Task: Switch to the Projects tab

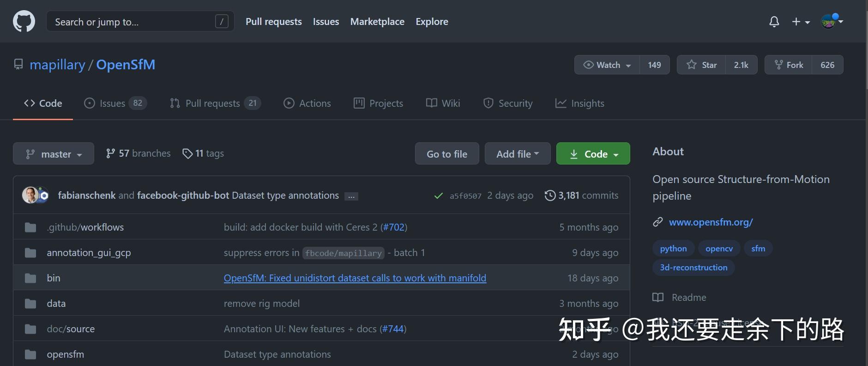Action: (378, 103)
